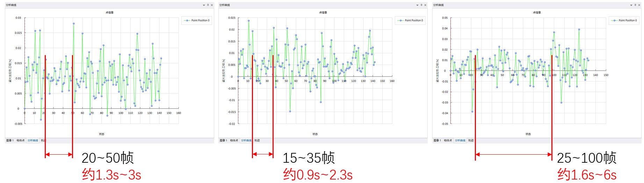
Task: Open window position dropdown in left panel
Action: click(x=204, y=5)
